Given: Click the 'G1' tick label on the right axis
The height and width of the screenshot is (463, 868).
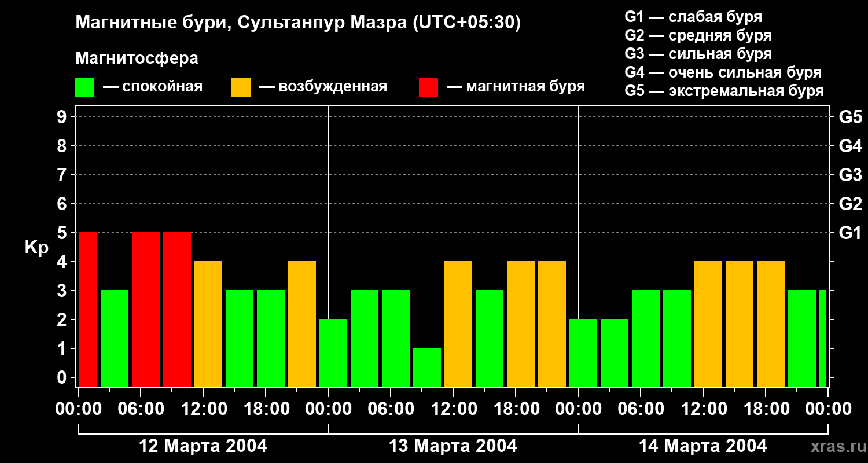Looking at the screenshot, I should (851, 233).
